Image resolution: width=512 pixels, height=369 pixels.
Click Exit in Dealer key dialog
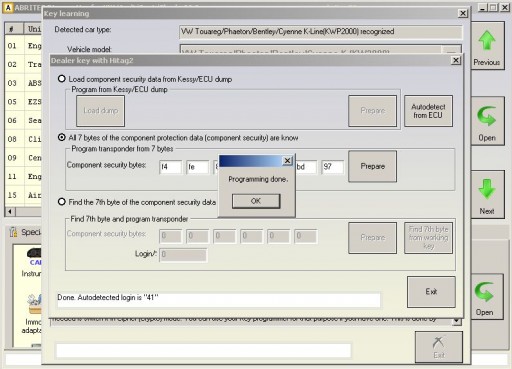click(x=431, y=292)
